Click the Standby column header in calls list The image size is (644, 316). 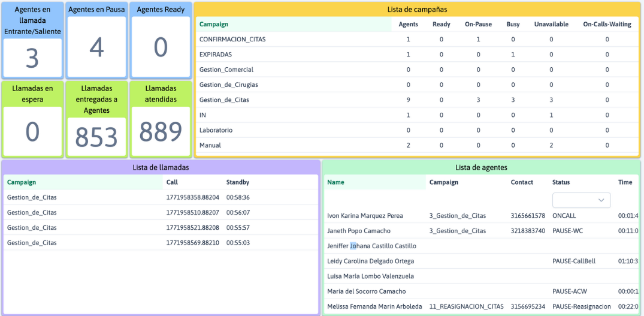click(237, 182)
